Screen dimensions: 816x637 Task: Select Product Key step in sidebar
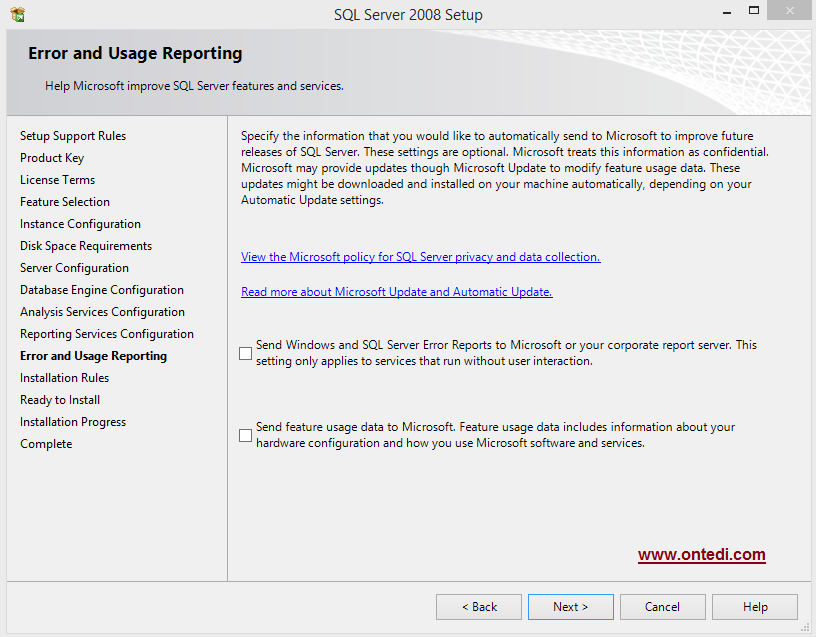pyautogui.click(x=52, y=158)
